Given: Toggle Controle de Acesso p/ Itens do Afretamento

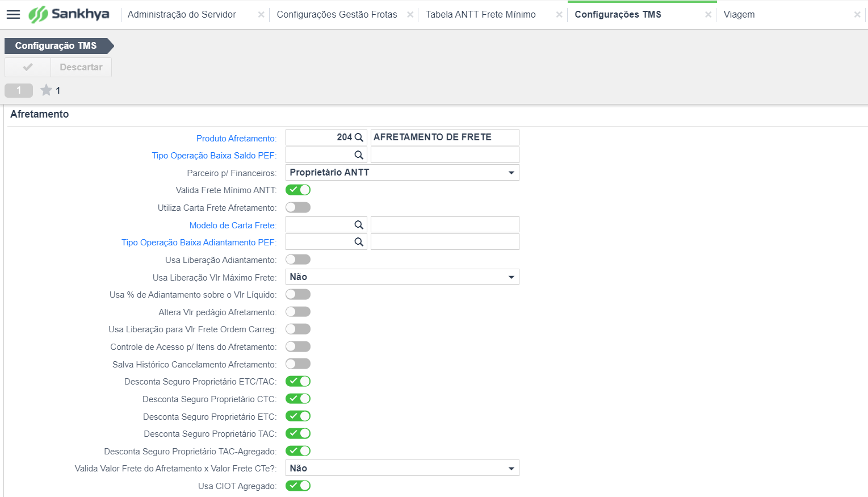Looking at the screenshot, I should coord(298,346).
